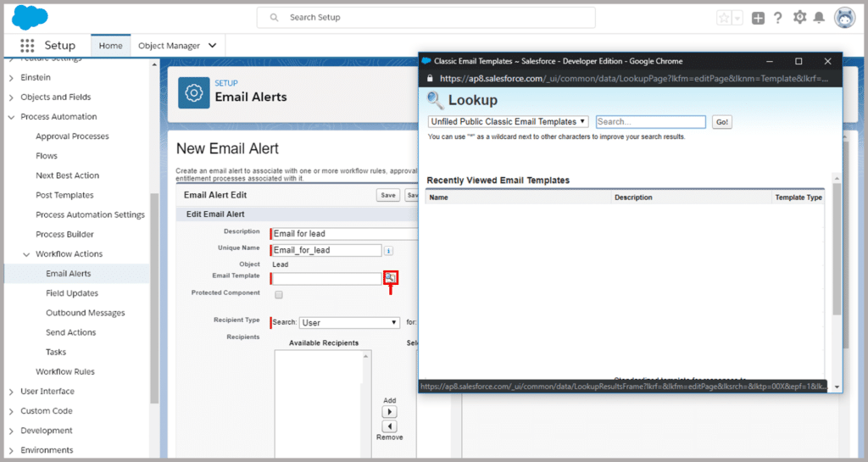
Task: Open the user avatar profile menu
Action: (x=844, y=18)
